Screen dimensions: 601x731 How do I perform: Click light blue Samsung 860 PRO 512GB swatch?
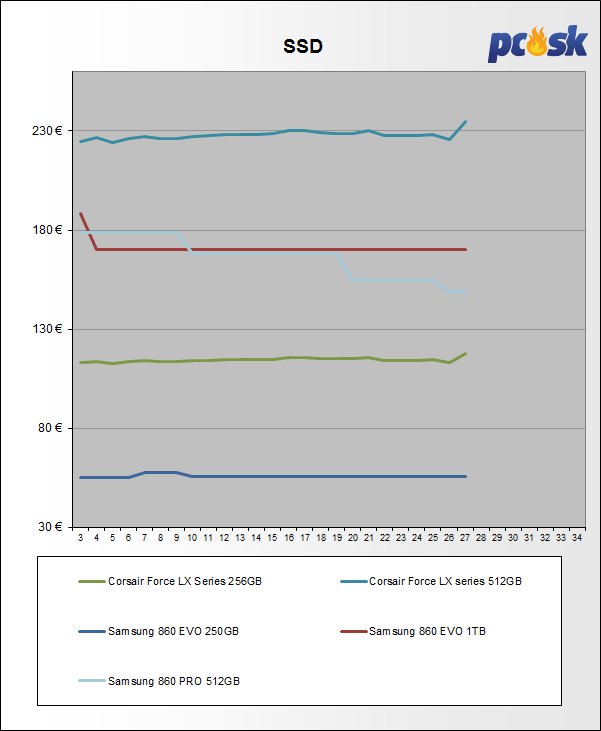(92, 681)
